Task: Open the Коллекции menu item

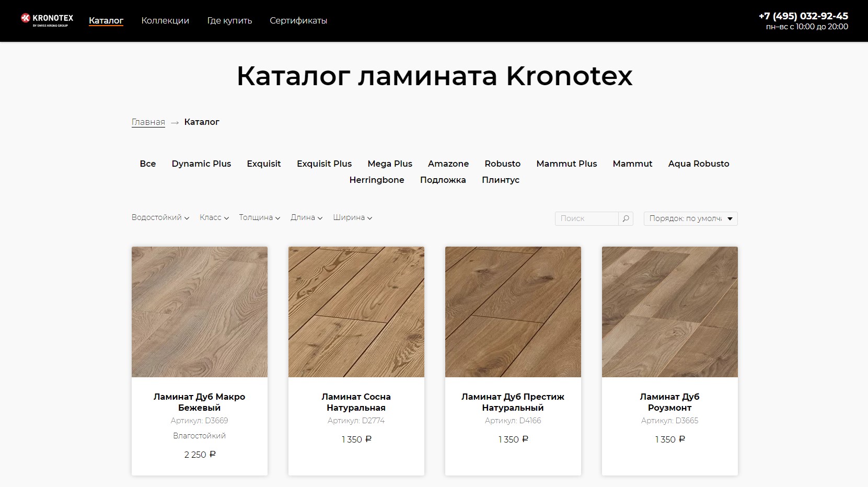Action: [x=165, y=21]
